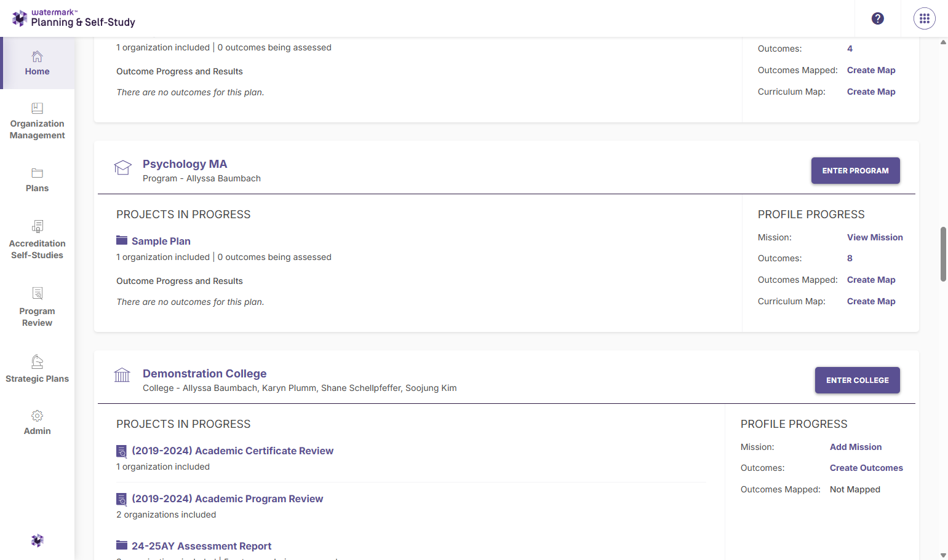Click the Not Mapped status text
The height and width of the screenshot is (560, 948).
point(855,489)
